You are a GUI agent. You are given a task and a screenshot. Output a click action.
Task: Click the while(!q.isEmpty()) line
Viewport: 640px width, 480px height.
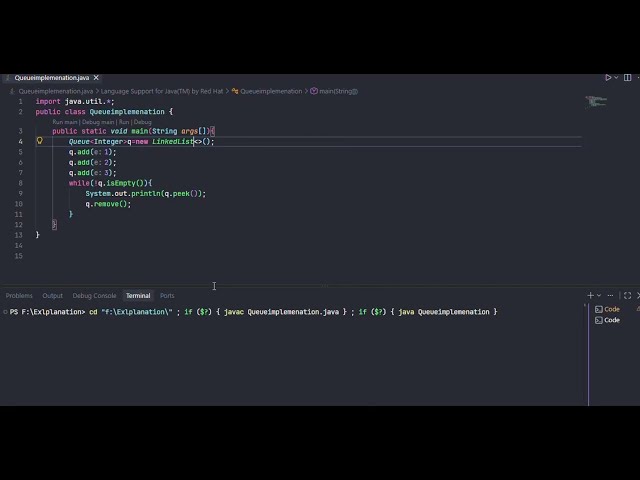110,183
